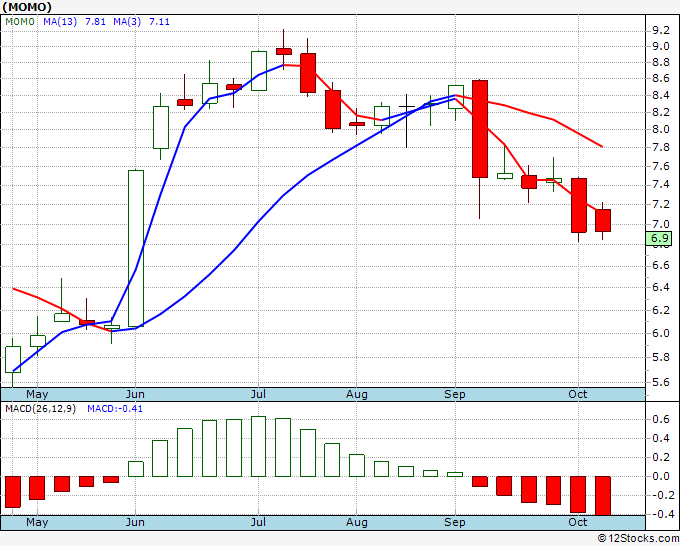Select the 8.4 price axis value

(x=661, y=95)
